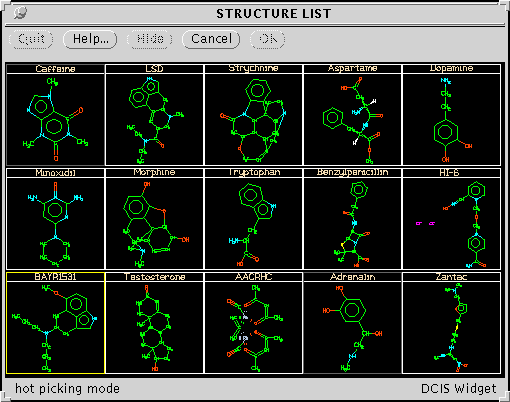Image resolution: width=510 pixels, height=402 pixels.
Task: Click the 'hot picking mode' status text
Action: (x=67, y=389)
